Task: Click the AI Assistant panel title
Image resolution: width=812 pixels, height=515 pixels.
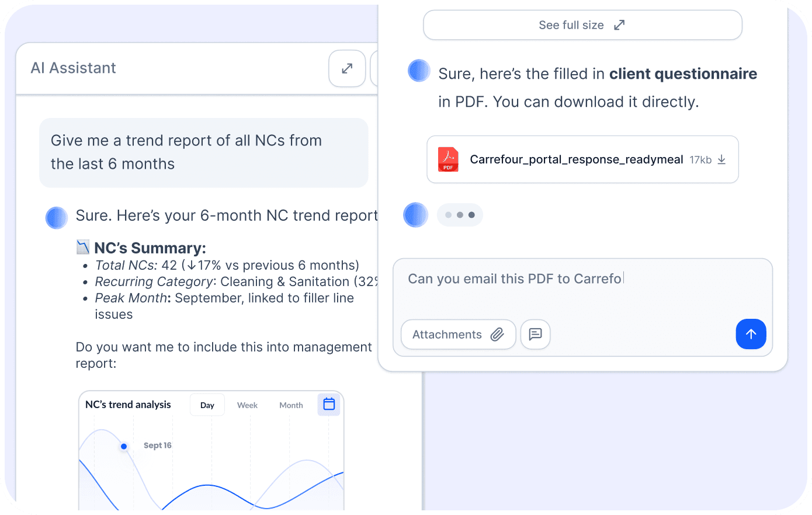Action: pyautogui.click(x=73, y=68)
